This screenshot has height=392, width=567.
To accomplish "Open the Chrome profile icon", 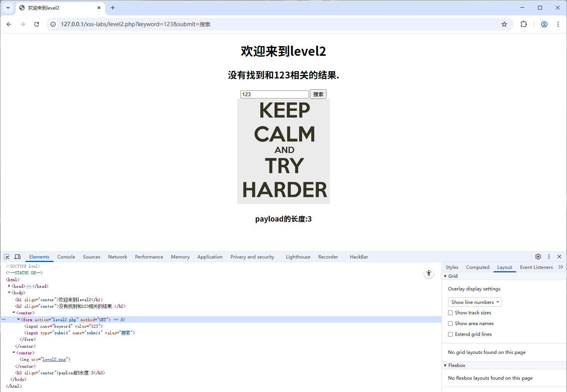I will point(544,24).
